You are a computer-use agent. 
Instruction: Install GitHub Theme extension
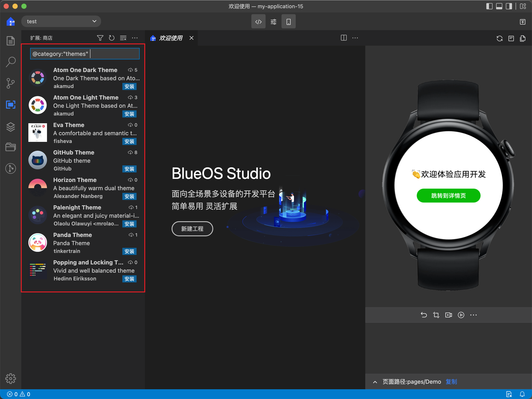coord(129,169)
